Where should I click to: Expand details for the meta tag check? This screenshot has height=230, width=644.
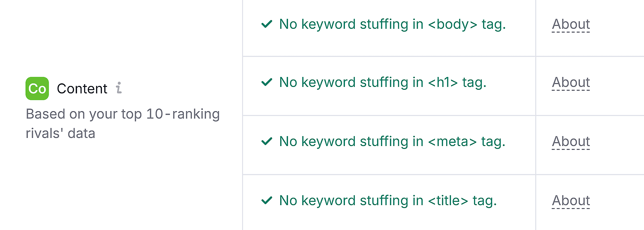pos(571,141)
